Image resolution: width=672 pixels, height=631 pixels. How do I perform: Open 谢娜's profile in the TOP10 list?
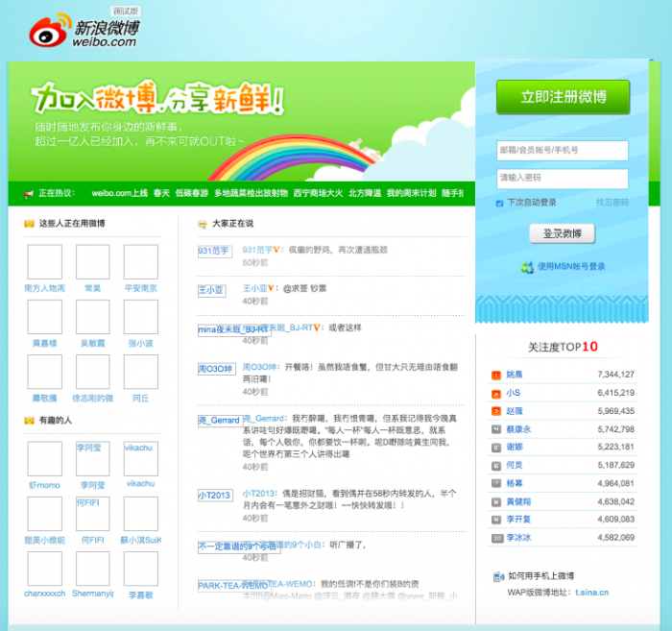tap(515, 448)
